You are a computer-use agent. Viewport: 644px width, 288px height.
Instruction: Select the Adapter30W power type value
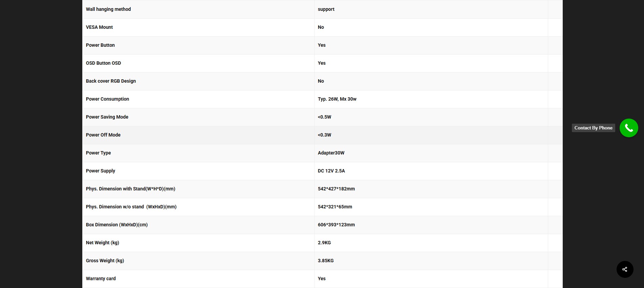(331, 153)
